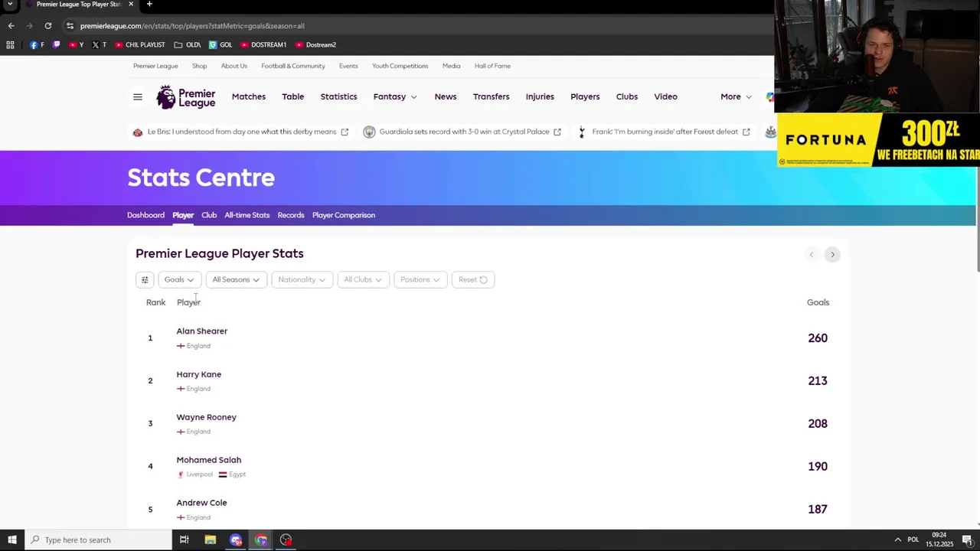This screenshot has width=980, height=551.
Task: Switch to the Dashboard tab
Action: [x=145, y=216]
